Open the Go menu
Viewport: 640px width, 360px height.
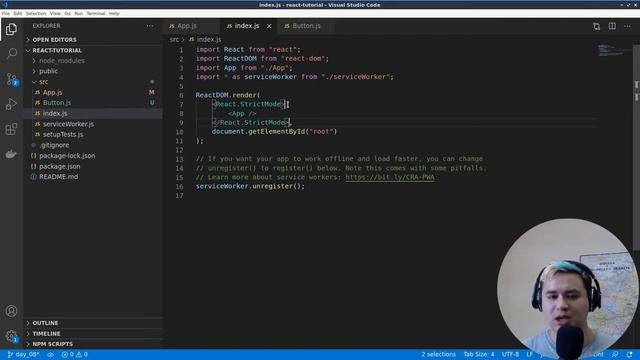point(67,13)
